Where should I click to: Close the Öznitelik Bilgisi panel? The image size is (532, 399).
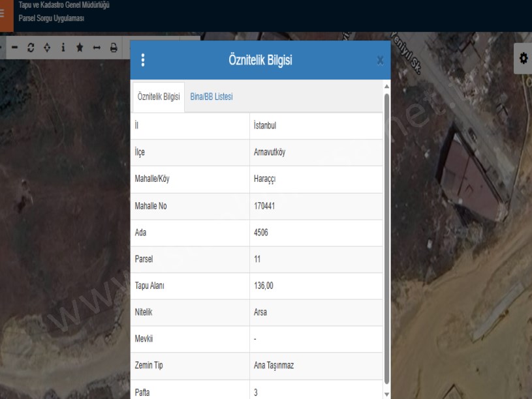pos(381,61)
